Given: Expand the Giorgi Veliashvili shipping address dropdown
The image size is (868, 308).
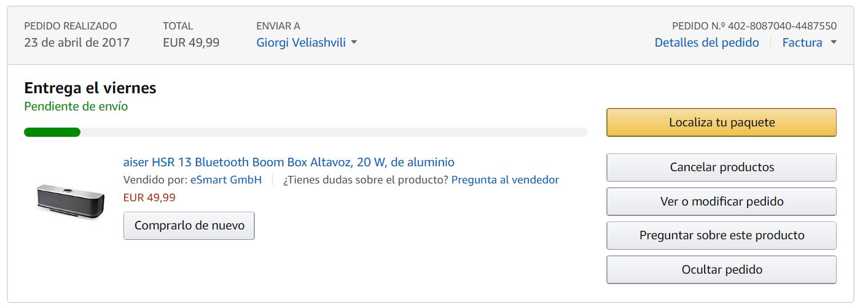Looking at the screenshot, I should click(307, 43).
